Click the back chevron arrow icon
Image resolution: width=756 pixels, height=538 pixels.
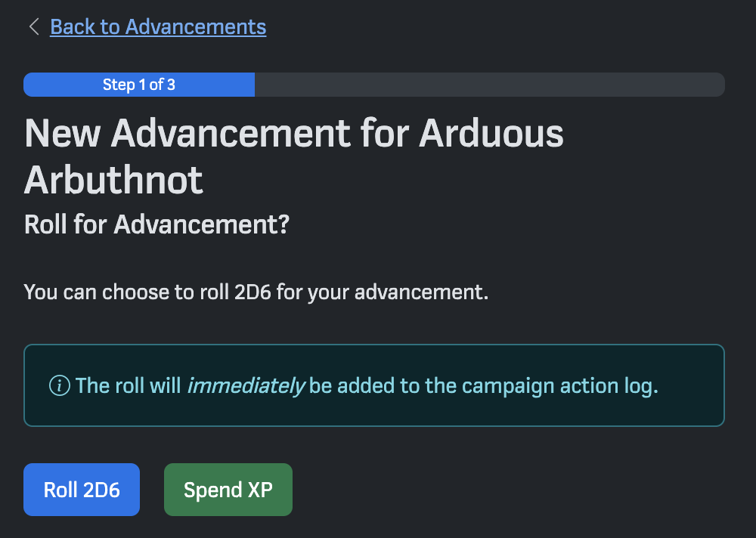(x=33, y=27)
